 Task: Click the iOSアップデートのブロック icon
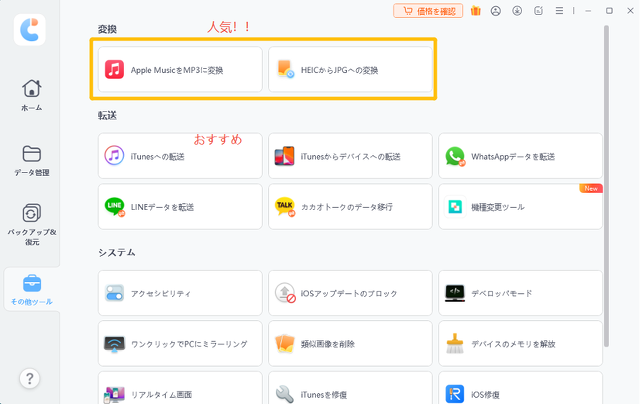pyautogui.click(x=285, y=293)
